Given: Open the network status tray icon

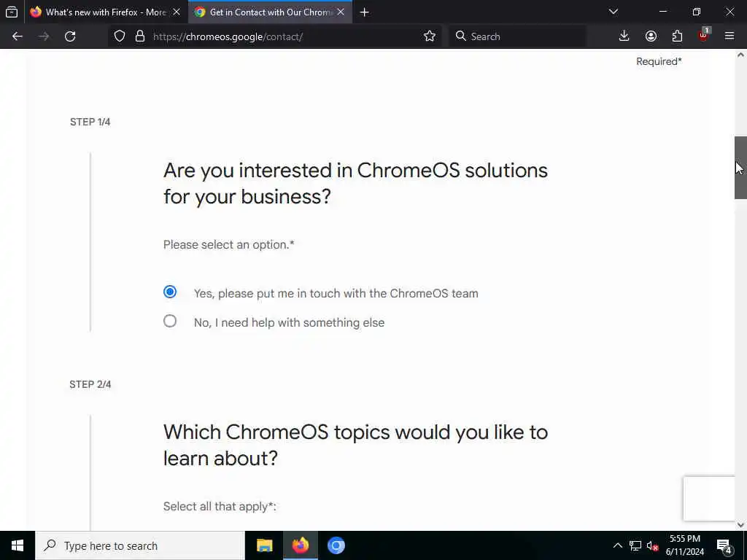Looking at the screenshot, I should 635,545.
